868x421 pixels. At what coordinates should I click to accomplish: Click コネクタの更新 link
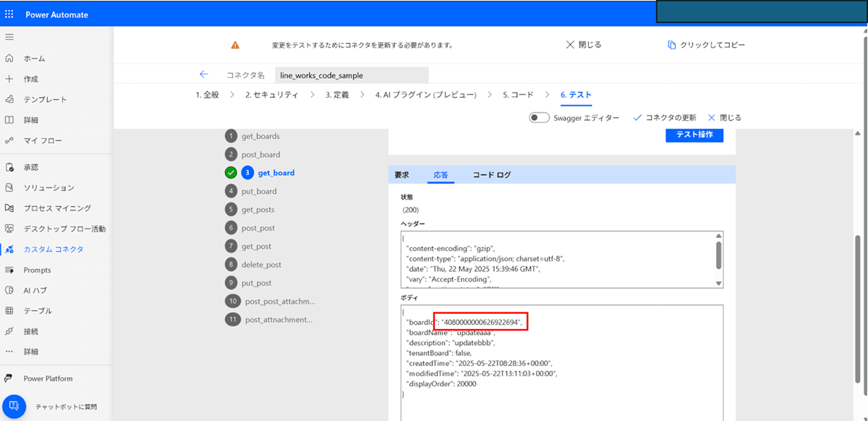pyautogui.click(x=671, y=117)
